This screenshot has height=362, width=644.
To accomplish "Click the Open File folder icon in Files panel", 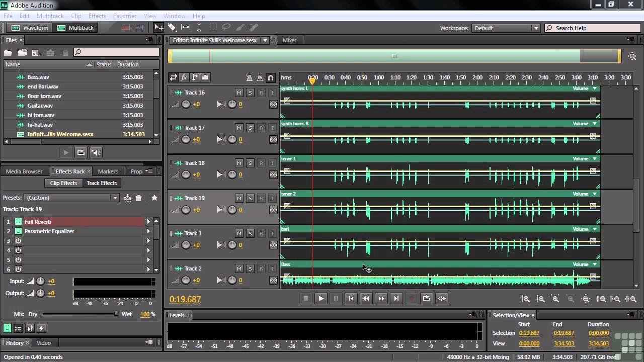I will click(x=8, y=52).
